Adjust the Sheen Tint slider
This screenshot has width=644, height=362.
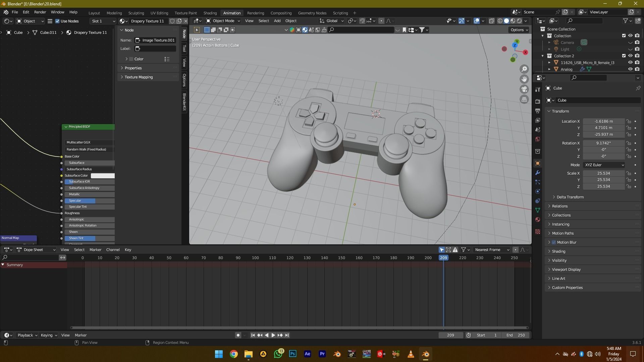click(x=90, y=238)
